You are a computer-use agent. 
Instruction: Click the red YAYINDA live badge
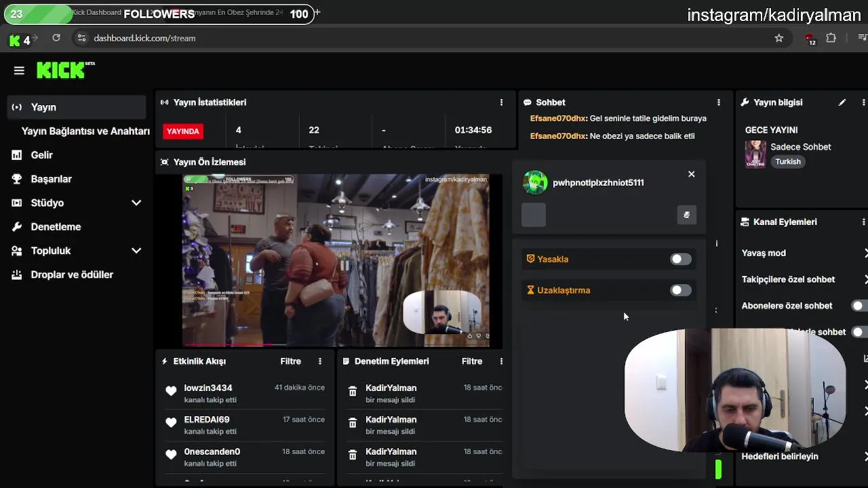click(183, 131)
